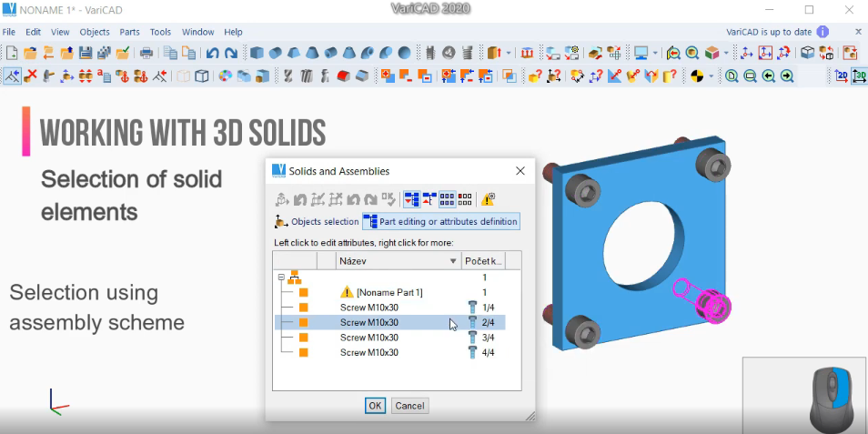
Task: Open the monitor display dropdown arrow
Action: click(x=655, y=53)
